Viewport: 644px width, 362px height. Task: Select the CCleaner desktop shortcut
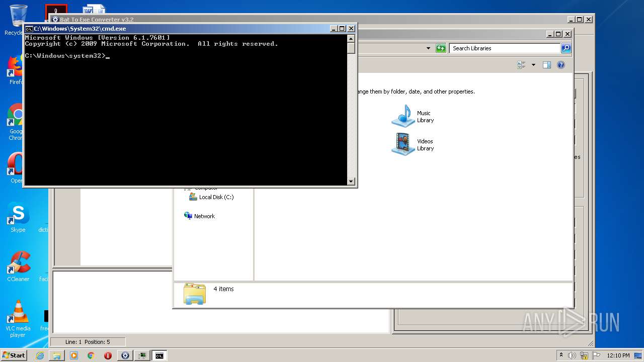[x=18, y=266]
